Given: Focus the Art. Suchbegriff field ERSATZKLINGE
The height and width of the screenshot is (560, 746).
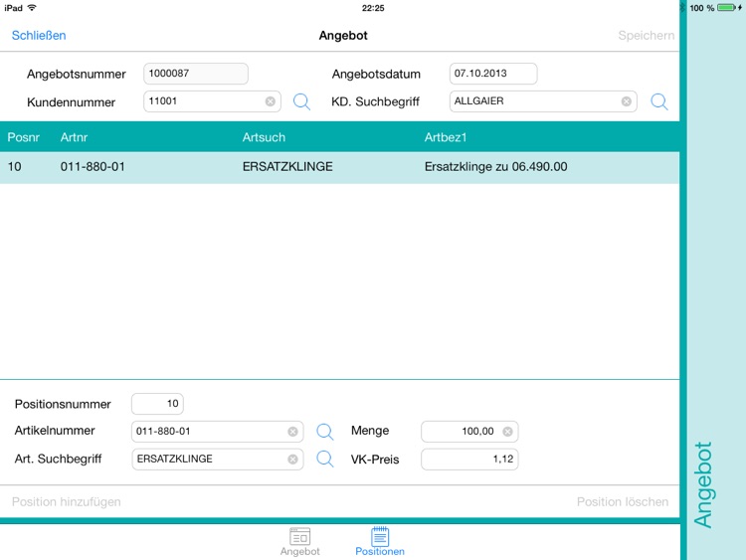Looking at the screenshot, I should click(x=217, y=460).
